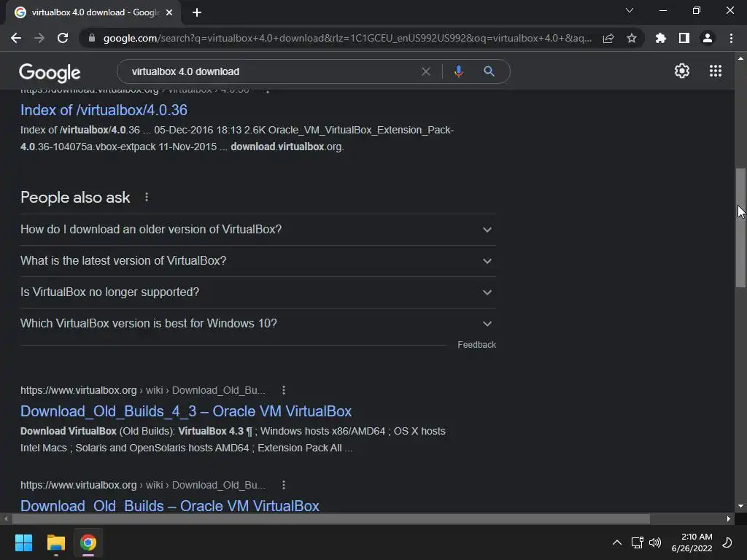Expand 'Which VirtualBox version is best for Windows 10?'

[258, 324]
